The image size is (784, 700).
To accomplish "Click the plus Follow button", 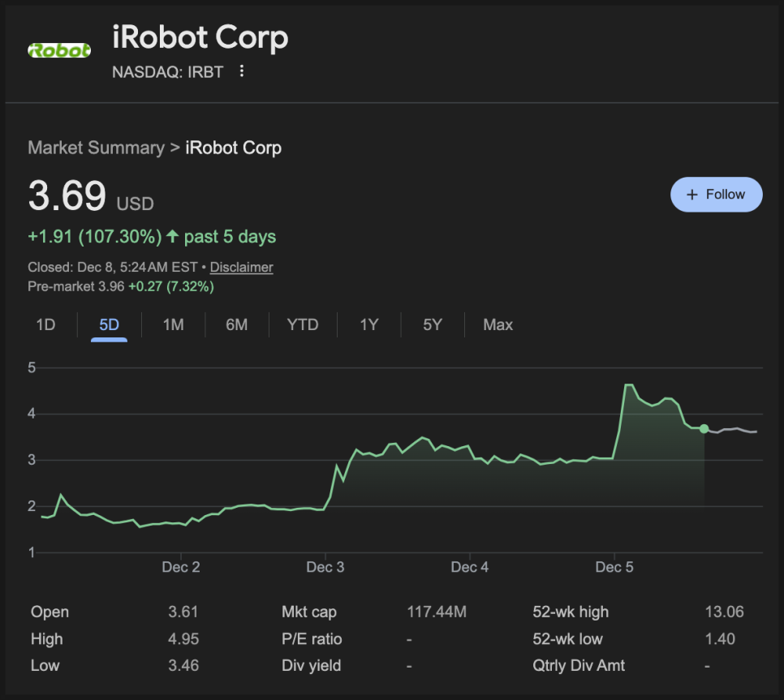I will click(x=716, y=195).
